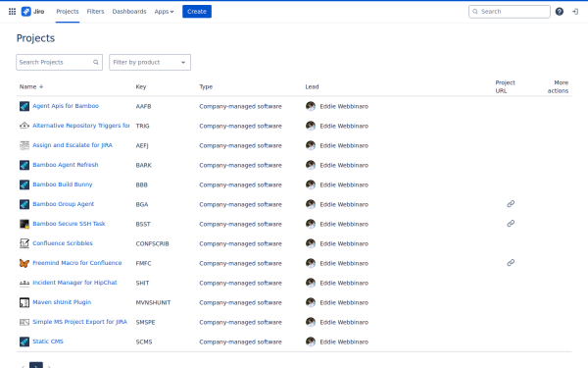Viewport: 588px width, 368px height.
Task: Click Agent Apis for Bamboo project avatar
Action: (24, 106)
